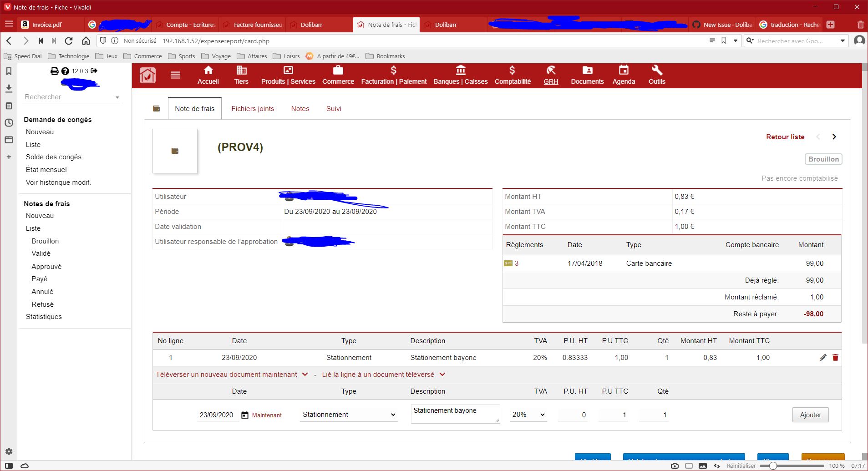This screenshot has width=868, height=471.
Task: Open the calendar picker next to 23/09/2020
Action: coord(244,415)
